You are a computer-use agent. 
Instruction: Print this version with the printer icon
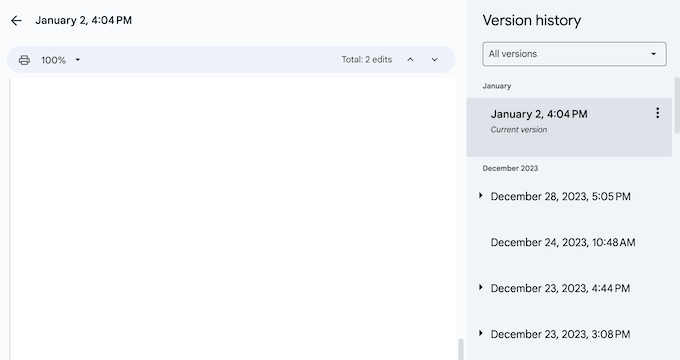point(24,60)
